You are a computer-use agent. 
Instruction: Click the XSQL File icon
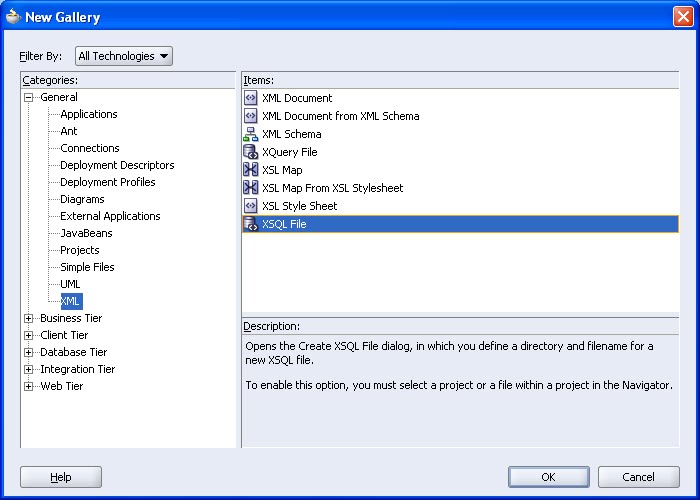250,224
